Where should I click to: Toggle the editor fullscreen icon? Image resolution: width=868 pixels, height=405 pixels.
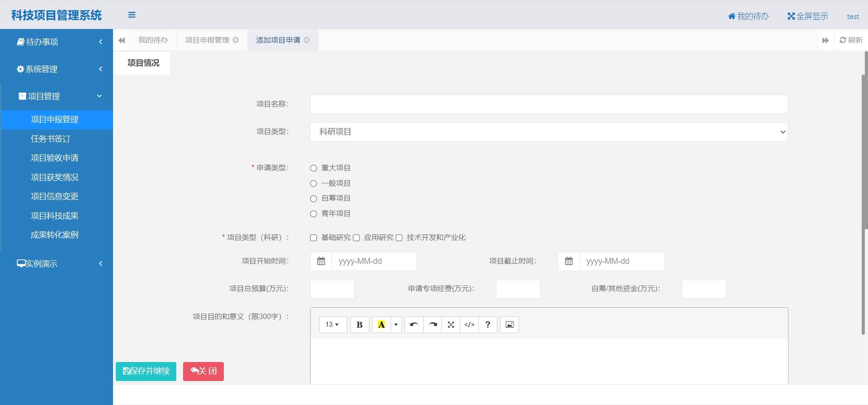[x=451, y=324]
